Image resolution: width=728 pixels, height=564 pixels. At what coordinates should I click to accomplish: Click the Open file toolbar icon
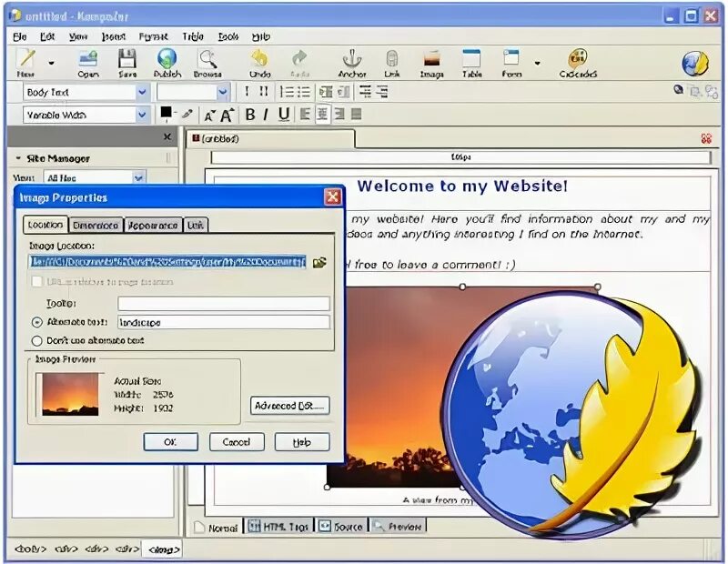coord(87,62)
